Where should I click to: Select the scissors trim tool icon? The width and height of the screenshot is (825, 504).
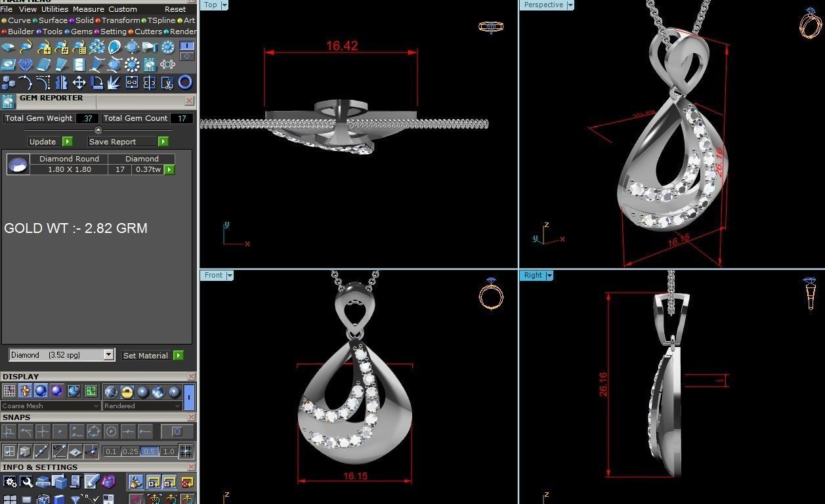(x=167, y=82)
